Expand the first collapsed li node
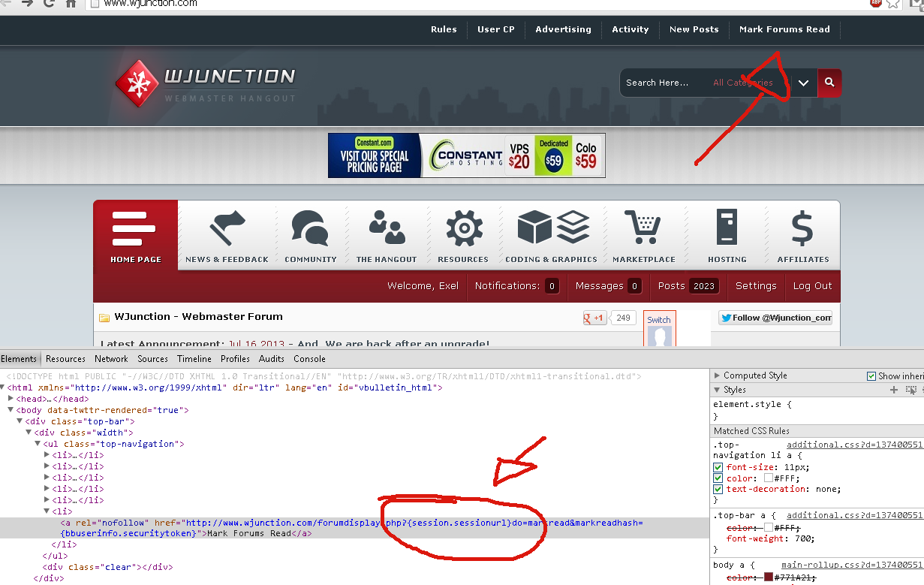Image resolution: width=924 pixels, height=585 pixels. click(47, 455)
